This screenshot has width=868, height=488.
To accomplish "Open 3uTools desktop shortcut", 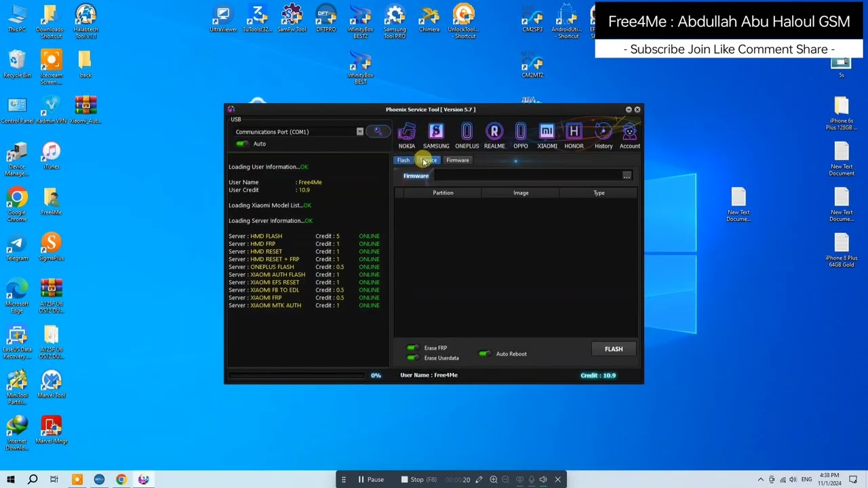I will tap(258, 20).
